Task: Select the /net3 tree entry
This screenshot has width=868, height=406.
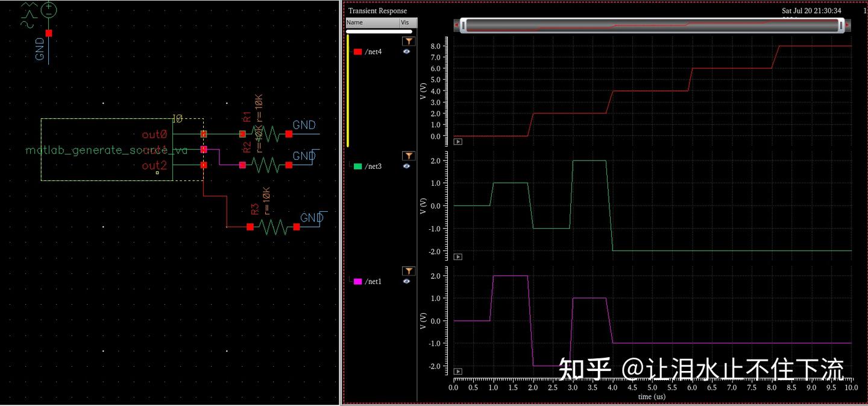Action: pos(374,166)
